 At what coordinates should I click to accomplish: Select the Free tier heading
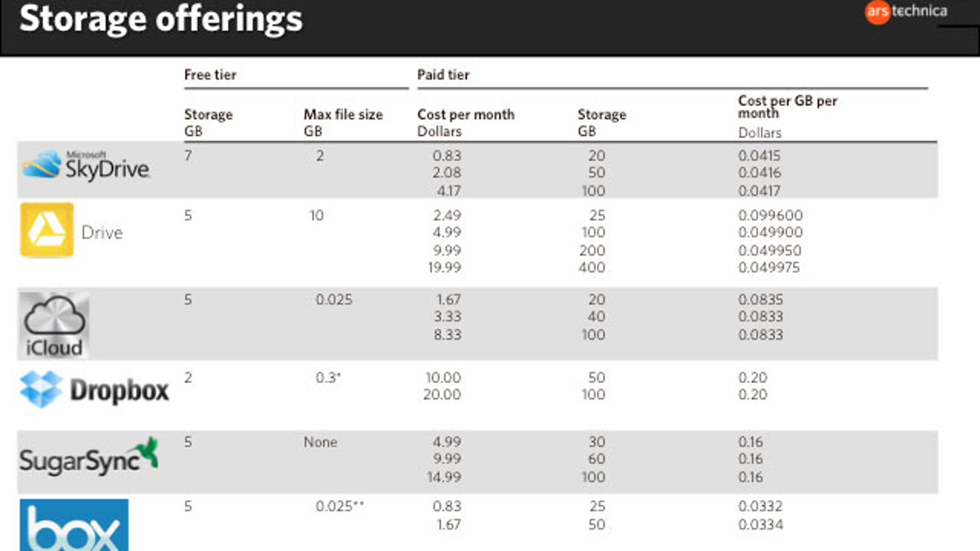coord(210,75)
